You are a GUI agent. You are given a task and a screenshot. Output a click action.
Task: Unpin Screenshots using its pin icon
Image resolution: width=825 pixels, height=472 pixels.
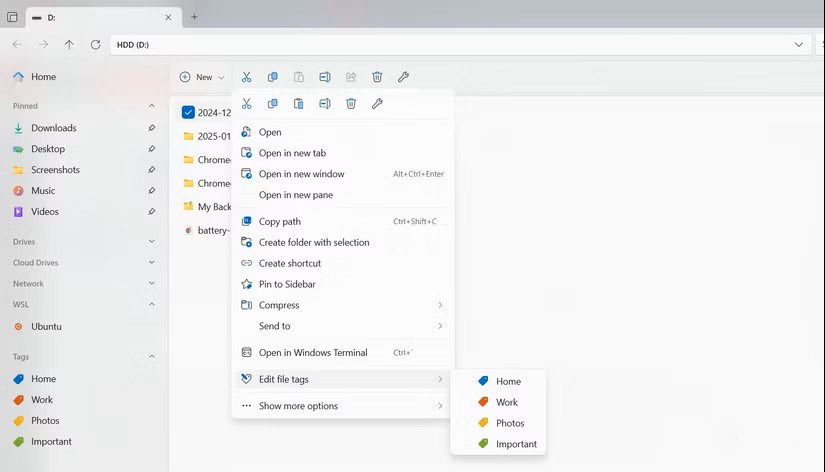152,169
